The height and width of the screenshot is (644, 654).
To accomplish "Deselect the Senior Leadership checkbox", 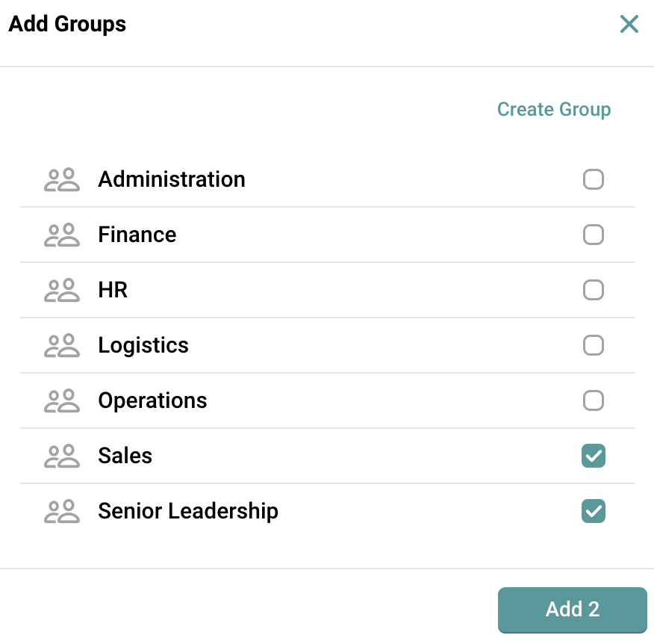I will 594,512.
